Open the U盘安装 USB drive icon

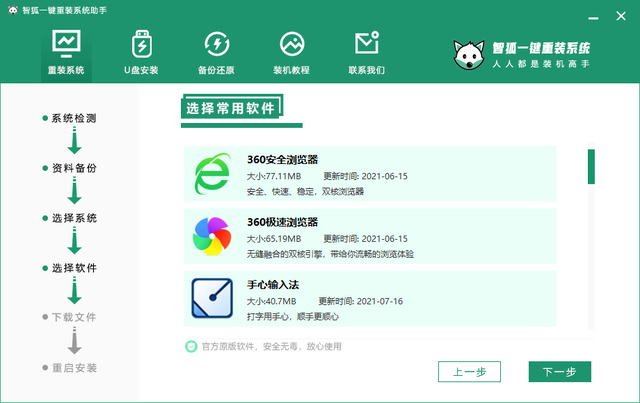(x=142, y=44)
